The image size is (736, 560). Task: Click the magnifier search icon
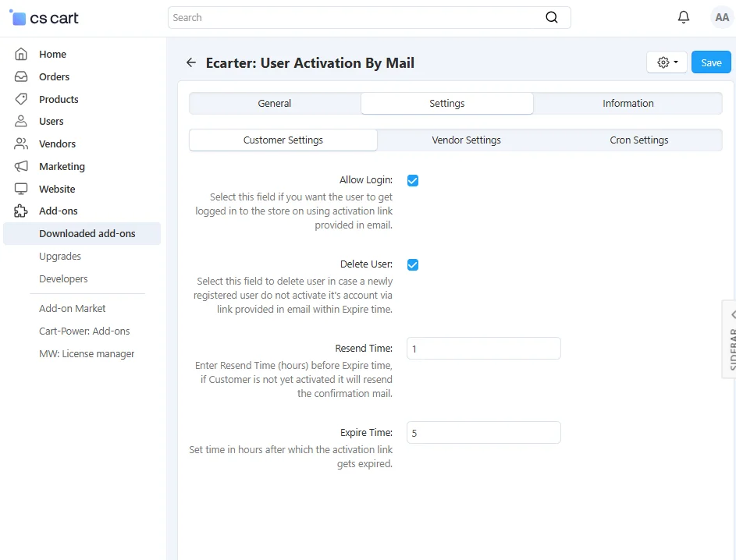552,17
